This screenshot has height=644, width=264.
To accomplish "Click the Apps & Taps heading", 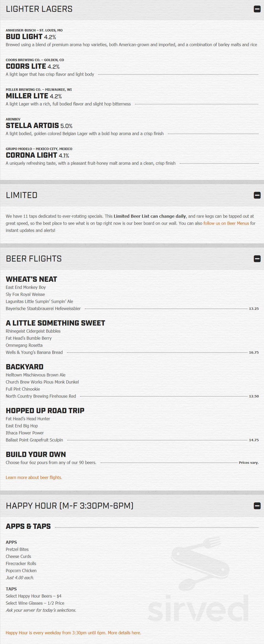I will coord(28,526).
